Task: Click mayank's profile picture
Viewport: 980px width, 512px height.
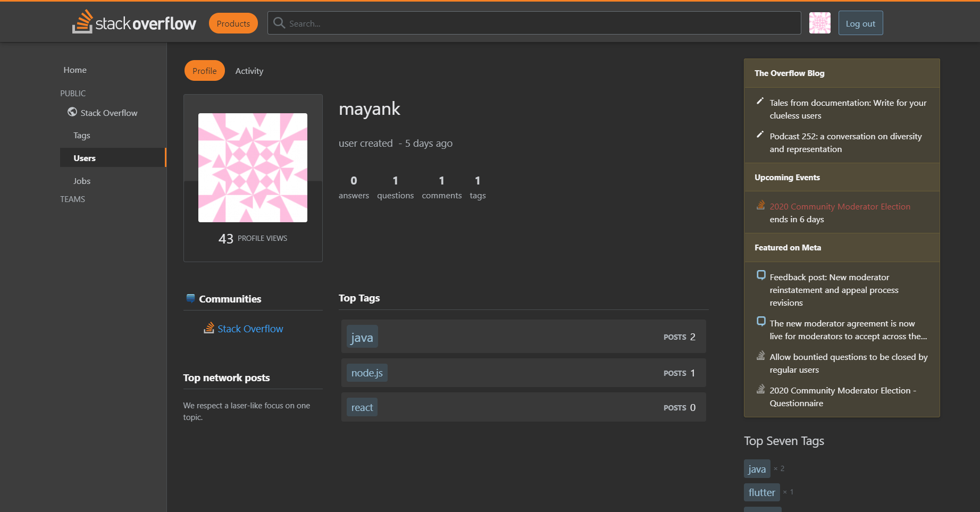Action: (x=253, y=167)
